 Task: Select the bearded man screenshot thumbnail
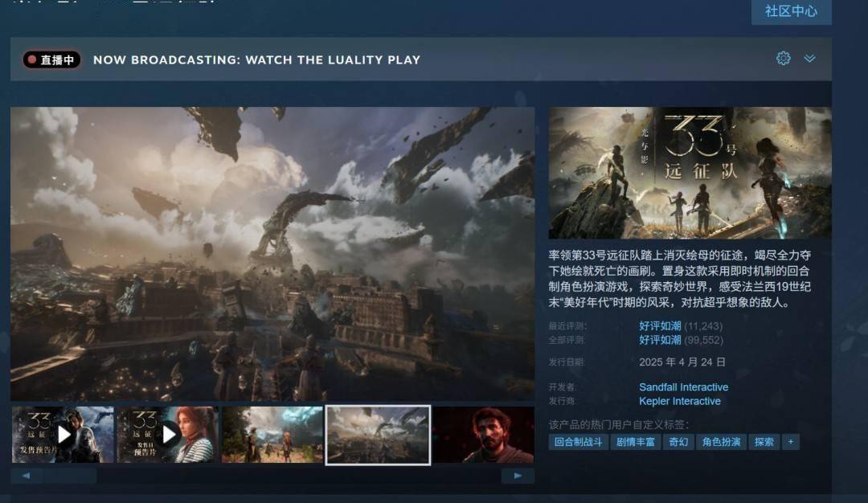coord(483,435)
